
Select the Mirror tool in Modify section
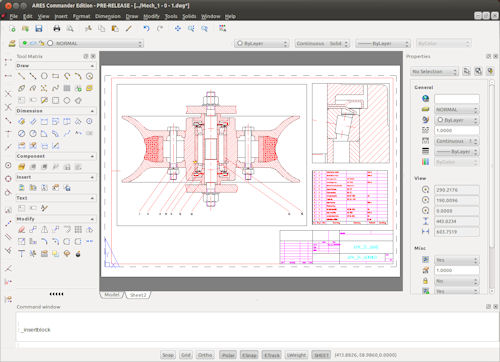pyautogui.click(x=44, y=230)
